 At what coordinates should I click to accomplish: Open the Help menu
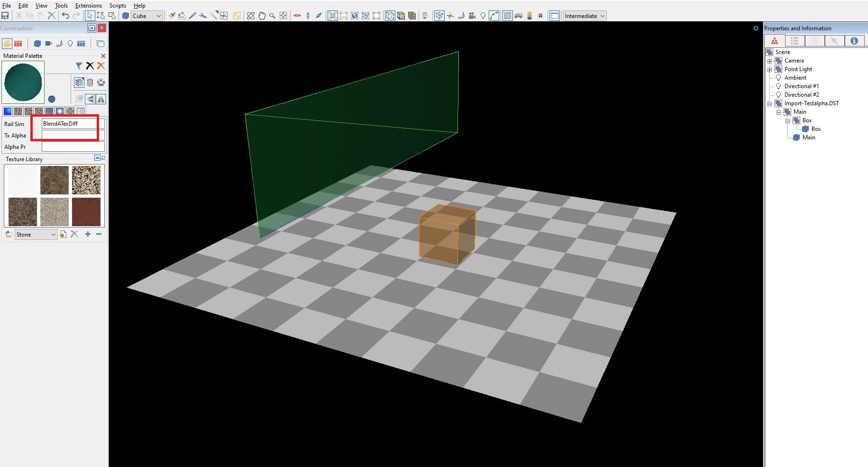[139, 6]
